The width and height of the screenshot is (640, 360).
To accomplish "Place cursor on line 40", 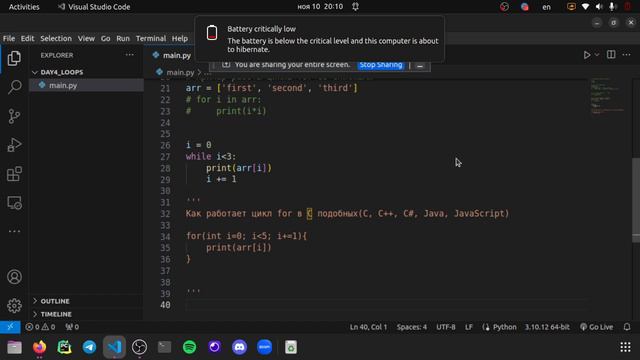I will [388, 305].
